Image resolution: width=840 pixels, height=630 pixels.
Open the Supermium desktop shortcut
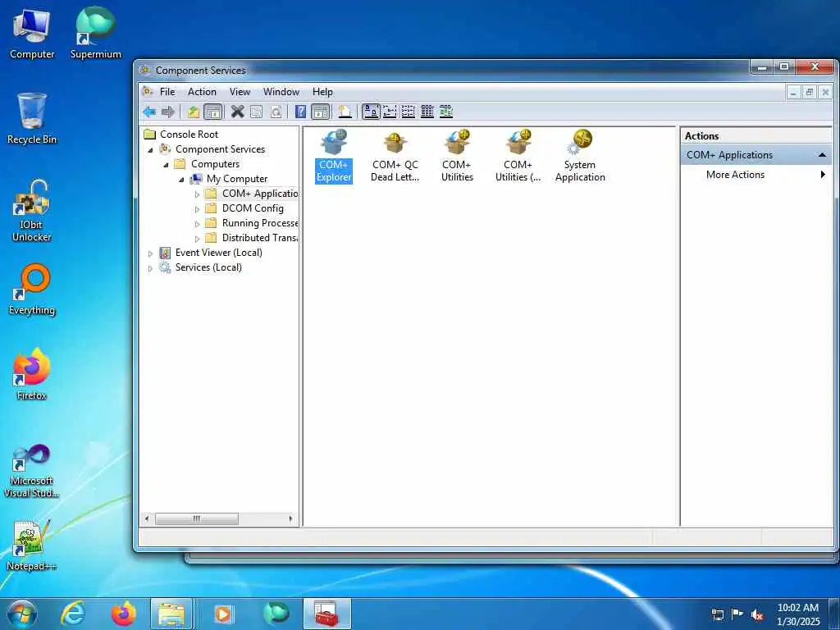pos(96,34)
